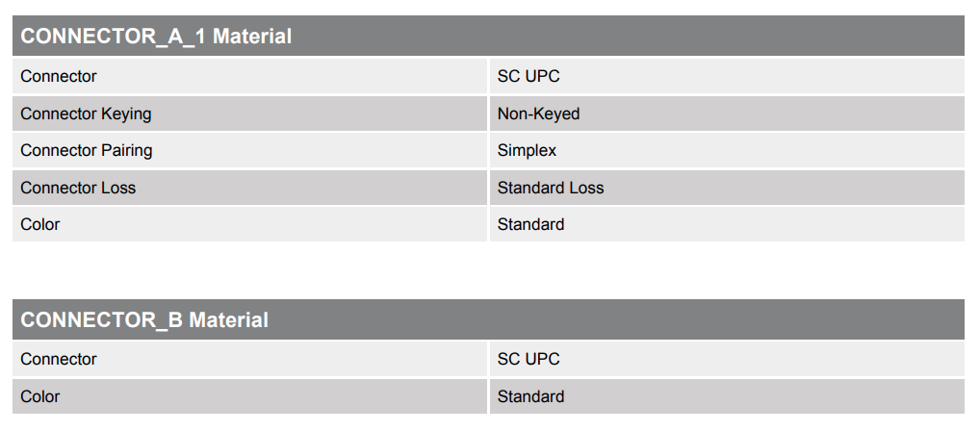
Task: Select the Color label under CONNECTOR_A_1
Action: 40,224
